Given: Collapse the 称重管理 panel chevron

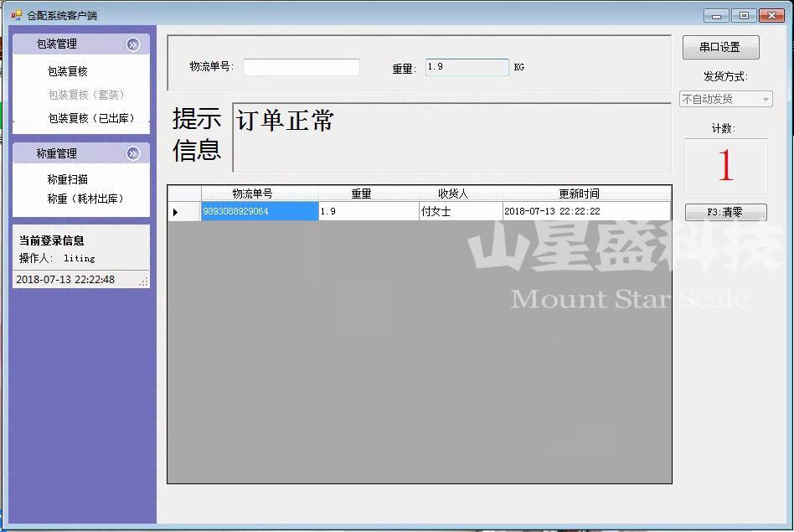Looking at the screenshot, I should point(133,153).
